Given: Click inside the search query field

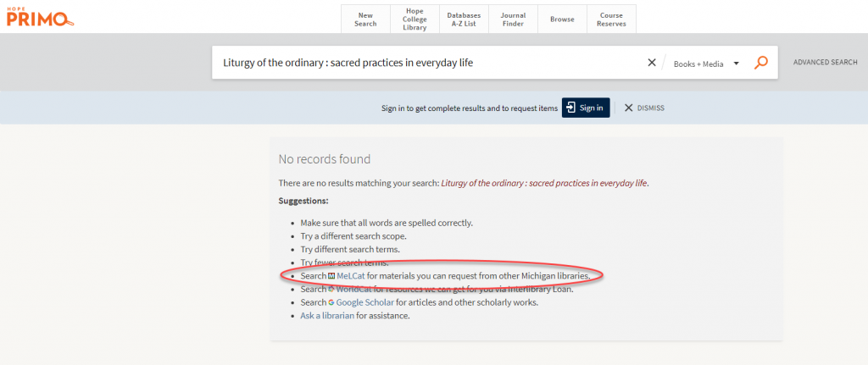Looking at the screenshot, I should [x=424, y=63].
